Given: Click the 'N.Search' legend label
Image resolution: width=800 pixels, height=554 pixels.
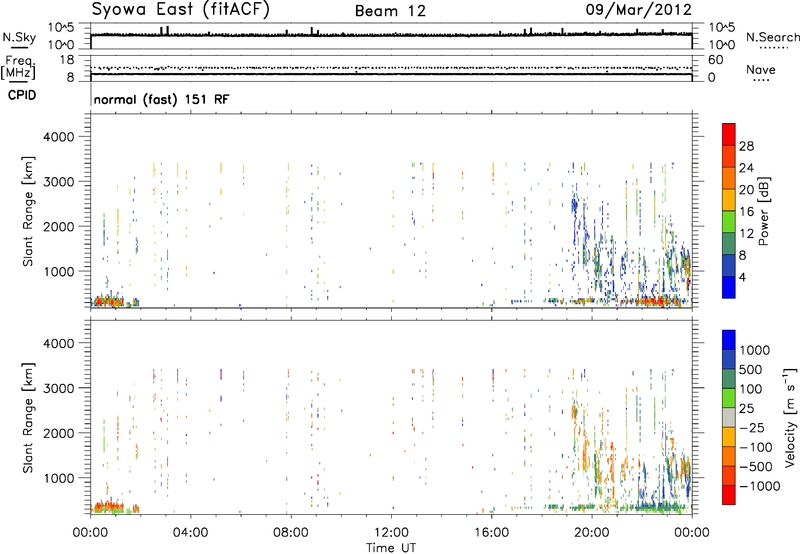Looking at the screenshot, I should click(x=773, y=37).
